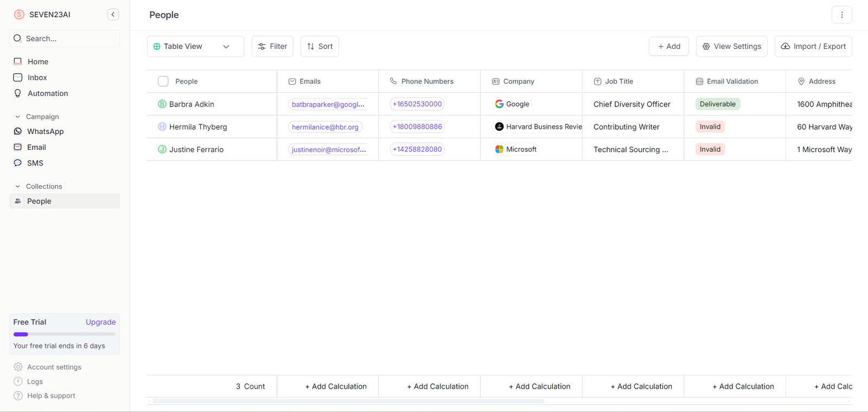Click the Help & support question icon
868x412 pixels.
(x=18, y=396)
